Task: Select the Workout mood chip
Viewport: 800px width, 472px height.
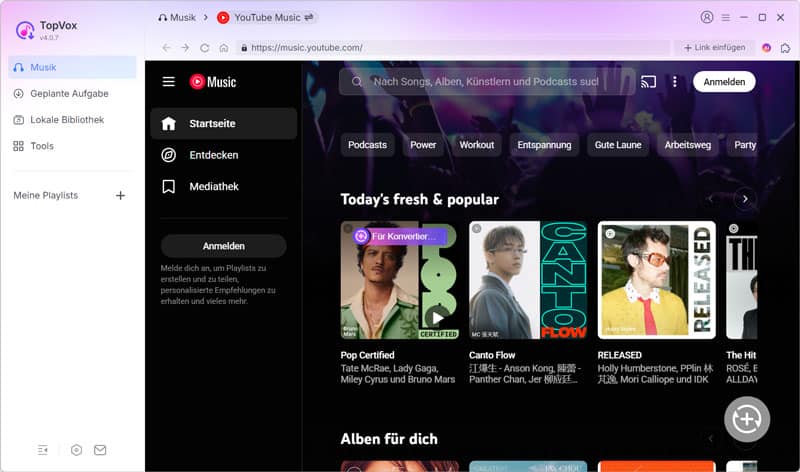Action: 477,145
